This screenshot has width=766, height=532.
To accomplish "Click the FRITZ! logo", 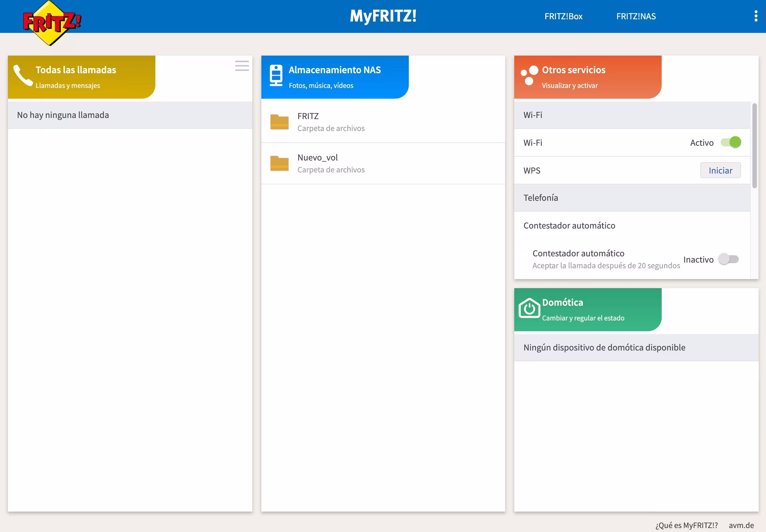I will click(52, 23).
